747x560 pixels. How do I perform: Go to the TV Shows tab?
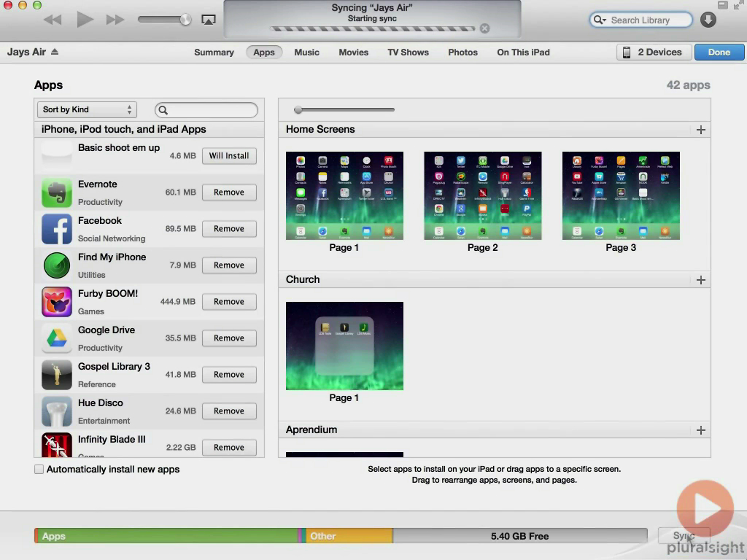click(x=408, y=52)
